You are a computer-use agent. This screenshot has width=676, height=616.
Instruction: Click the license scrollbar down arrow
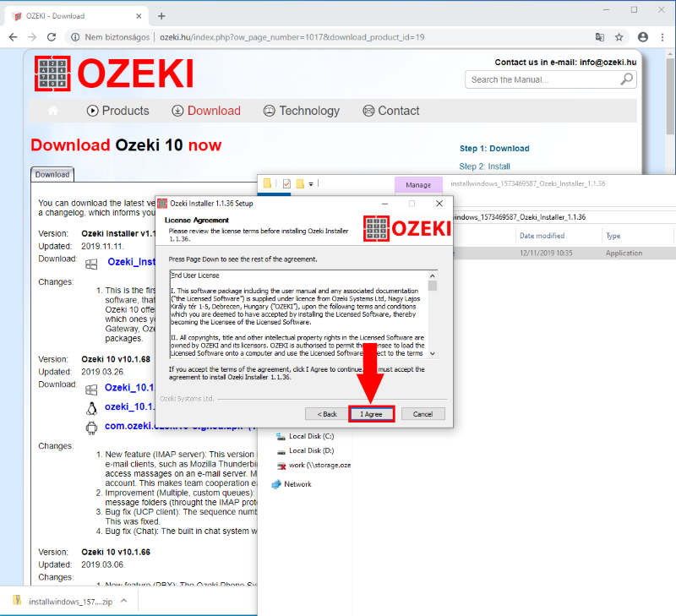[x=433, y=353]
